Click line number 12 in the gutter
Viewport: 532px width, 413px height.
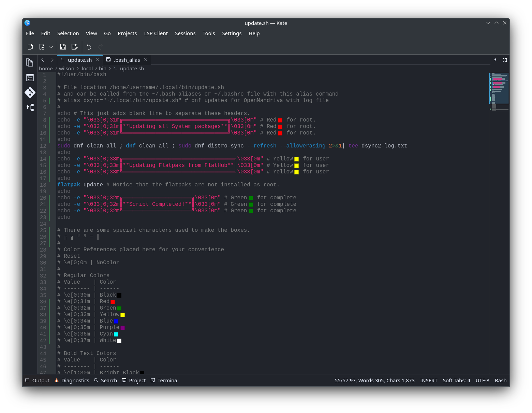click(x=43, y=146)
